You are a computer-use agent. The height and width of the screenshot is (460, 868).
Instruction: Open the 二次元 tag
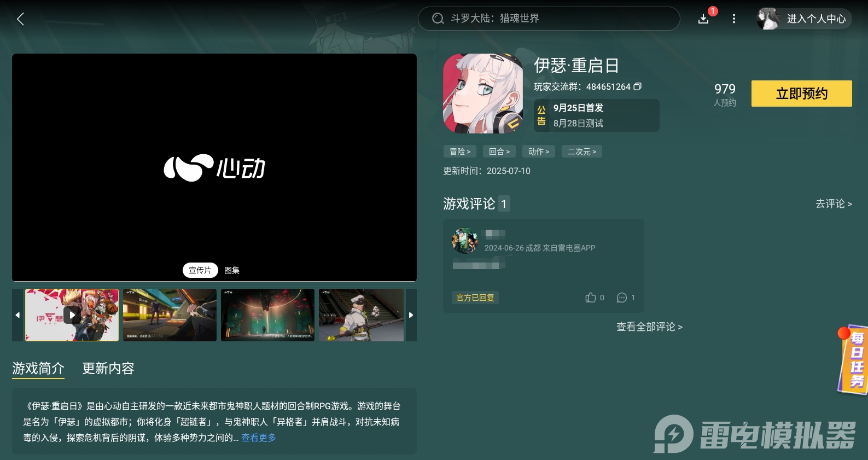(x=582, y=152)
